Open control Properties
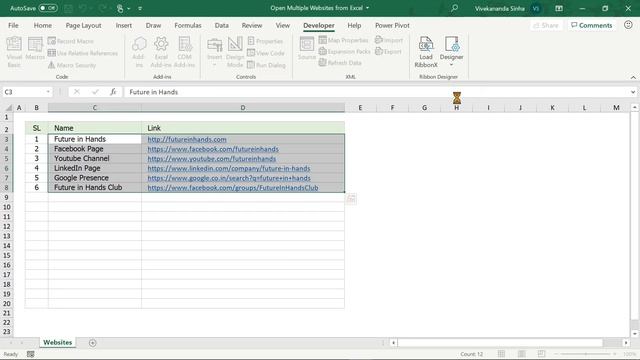The height and width of the screenshot is (360, 640). pyautogui.click(x=265, y=41)
